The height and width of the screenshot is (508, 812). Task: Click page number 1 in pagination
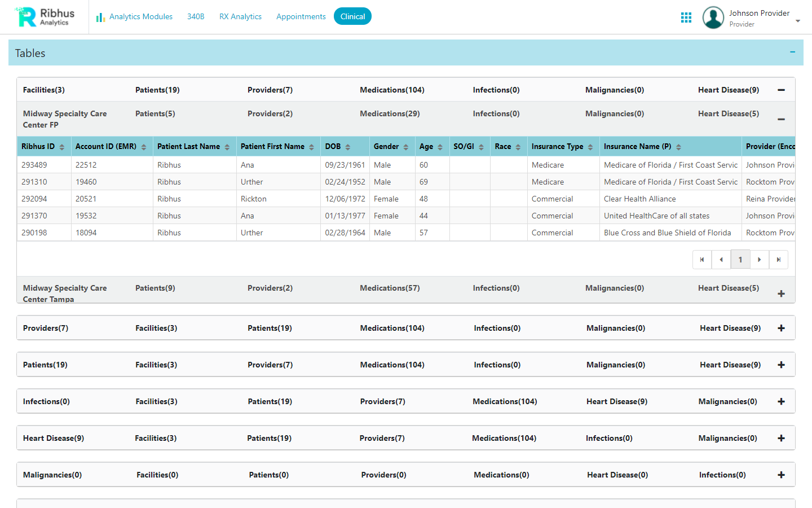click(740, 259)
